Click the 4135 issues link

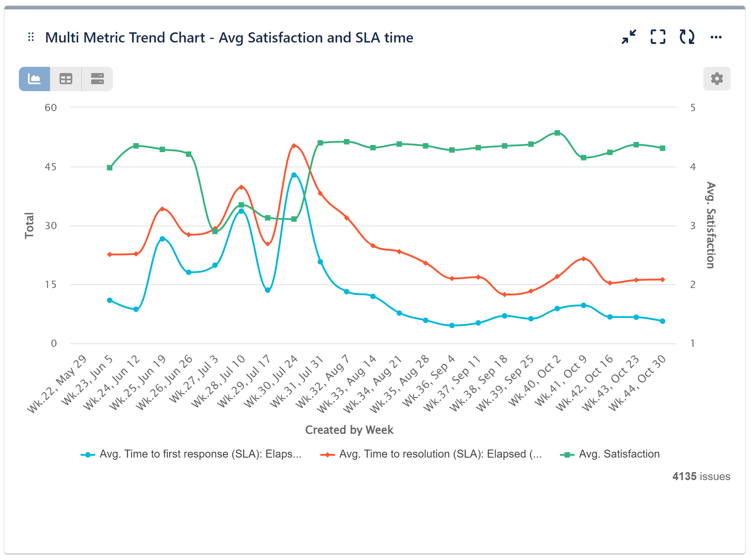[x=701, y=476]
